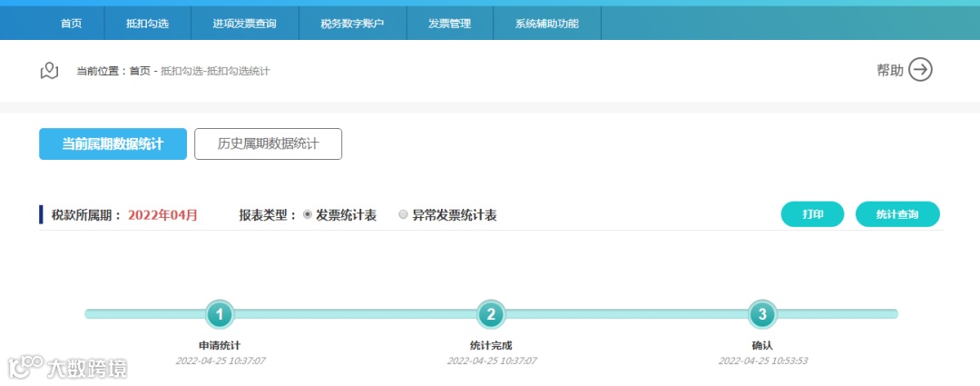The height and width of the screenshot is (386, 980).
Task: Open the 税务数字账户 menu
Action: pyautogui.click(x=352, y=24)
